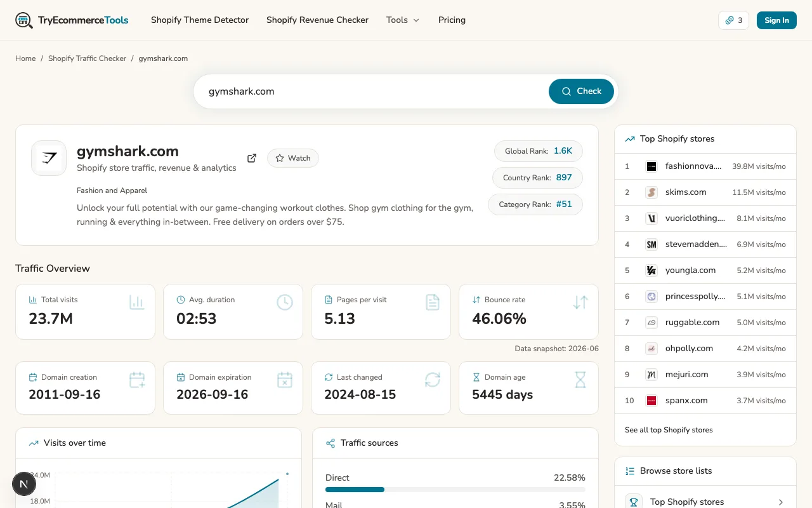
Task: Click the Fashion and Apparel category text
Action: tap(112, 190)
